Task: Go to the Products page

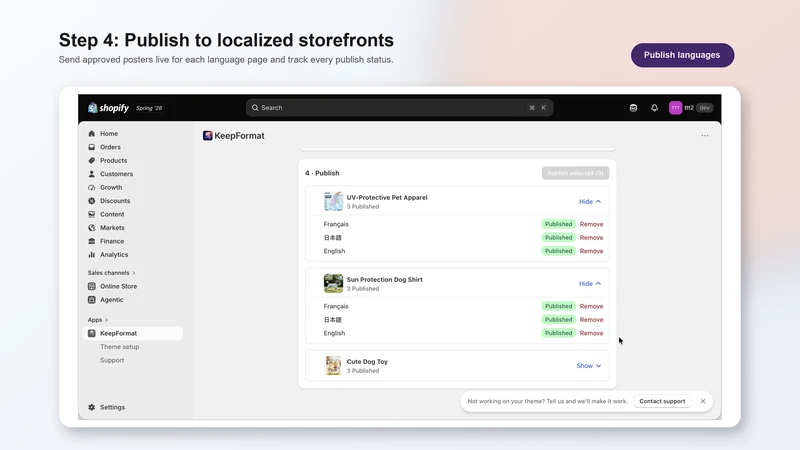Action: coord(113,160)
